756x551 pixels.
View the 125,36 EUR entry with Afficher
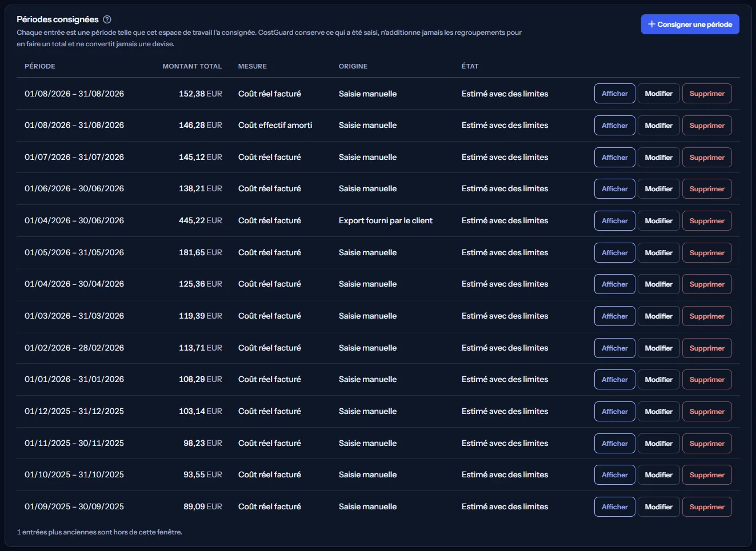pyautogui.click(x=614, y=284)
